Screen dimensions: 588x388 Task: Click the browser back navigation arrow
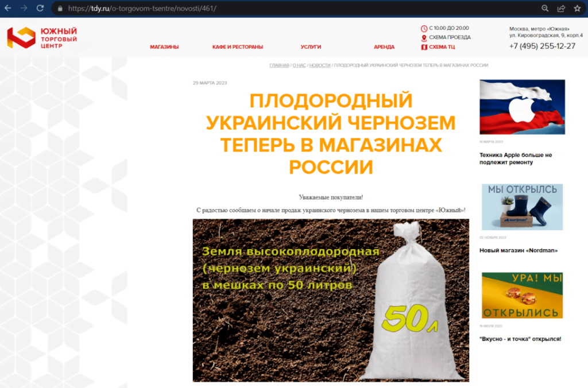(8, 8)
